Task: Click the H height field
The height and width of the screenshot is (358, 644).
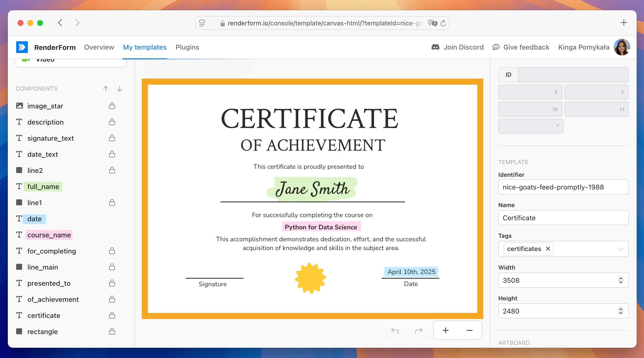Action: click(597, 109)
